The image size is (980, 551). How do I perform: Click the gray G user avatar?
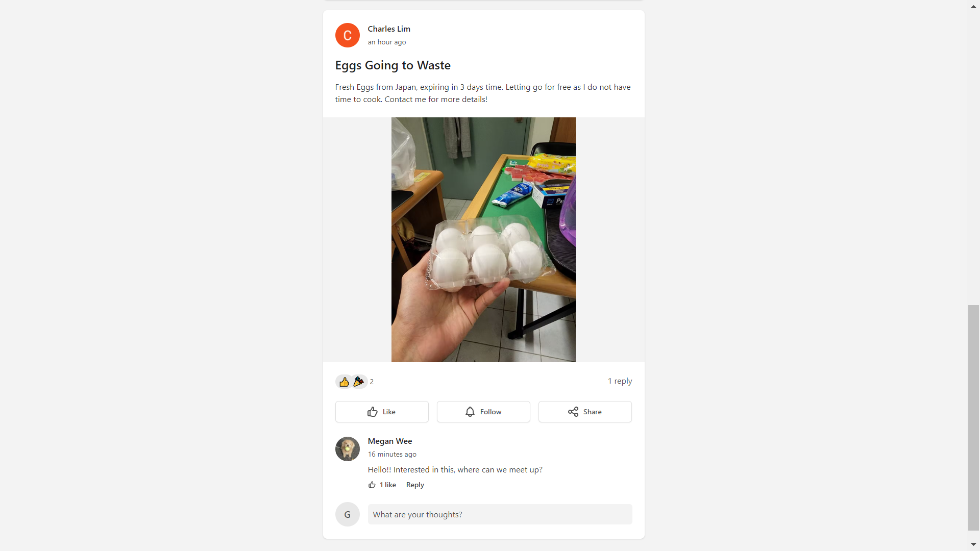[x=347, y=514]
